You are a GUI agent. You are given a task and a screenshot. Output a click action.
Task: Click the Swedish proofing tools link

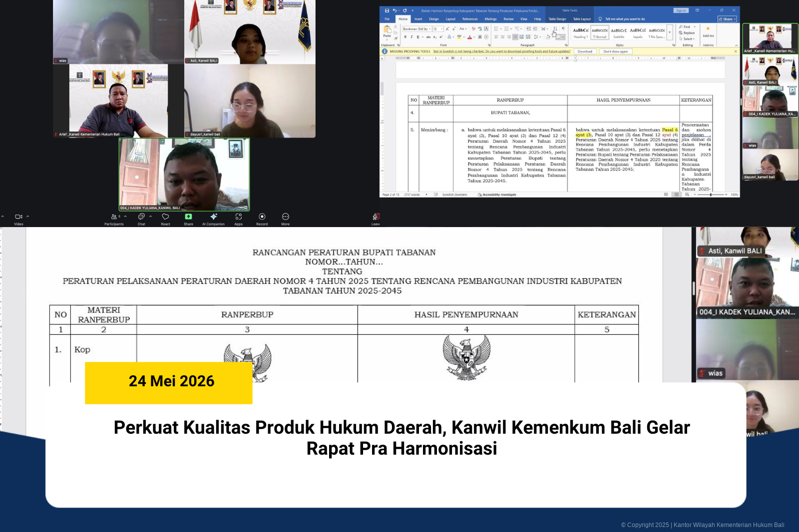click(501, 51)
